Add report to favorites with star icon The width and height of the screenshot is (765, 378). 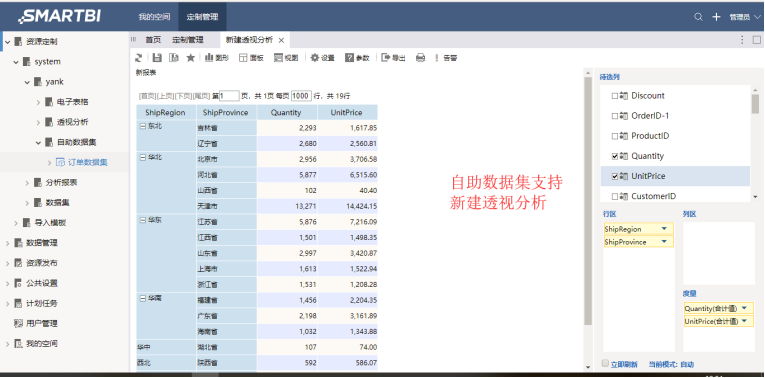[191, 58]
